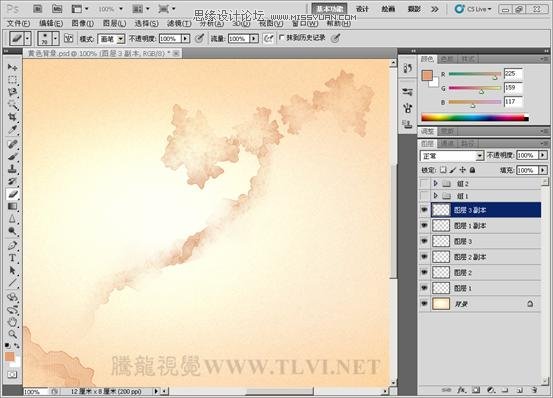Select the Healing Brush tool
This screenshot has width=553, height=398.
[12, 144]
